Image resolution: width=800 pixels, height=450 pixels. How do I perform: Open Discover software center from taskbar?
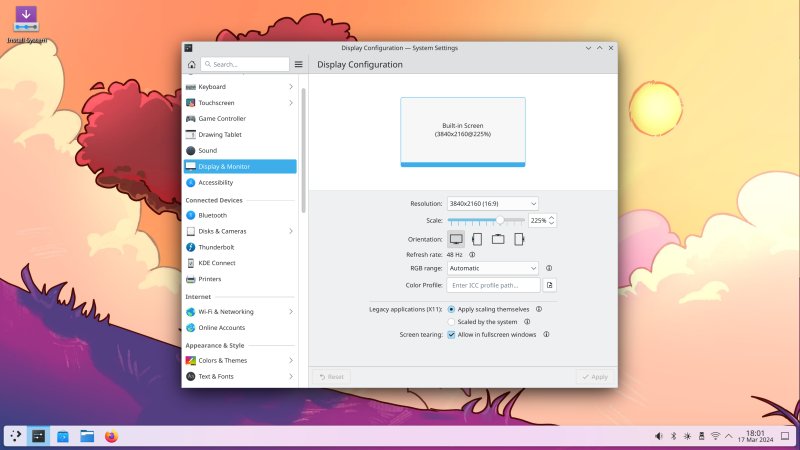[63, 436]
